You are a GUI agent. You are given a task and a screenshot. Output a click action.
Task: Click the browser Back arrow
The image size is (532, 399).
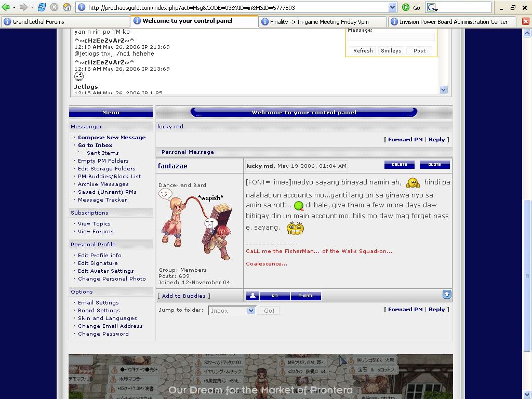pos(6,7)
